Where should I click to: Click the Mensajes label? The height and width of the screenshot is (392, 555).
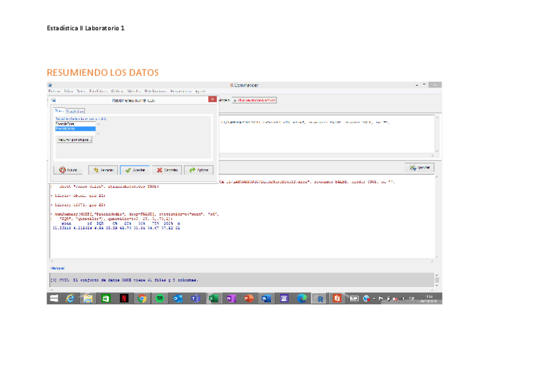pos(58,268)
